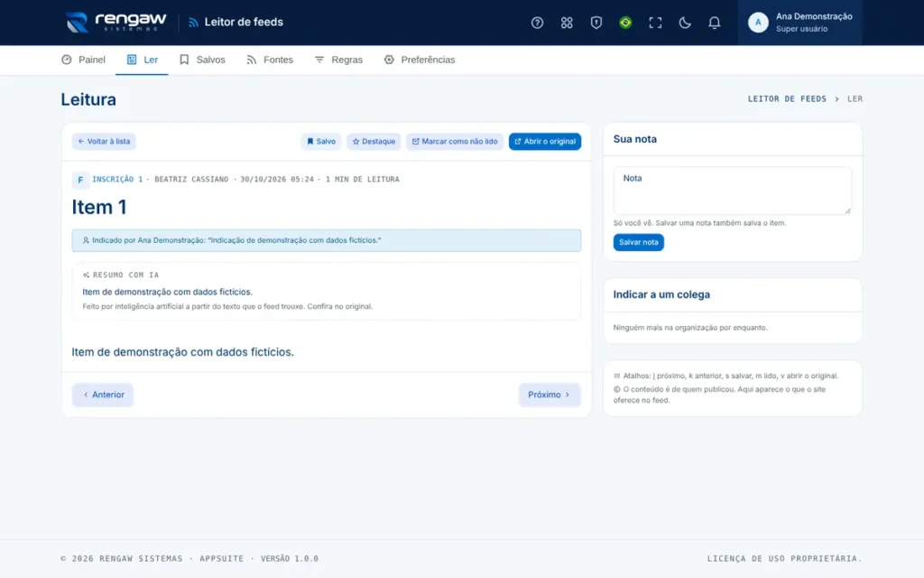Open the Preferências tab
924x578 pixels.
(x=420, y=60)
